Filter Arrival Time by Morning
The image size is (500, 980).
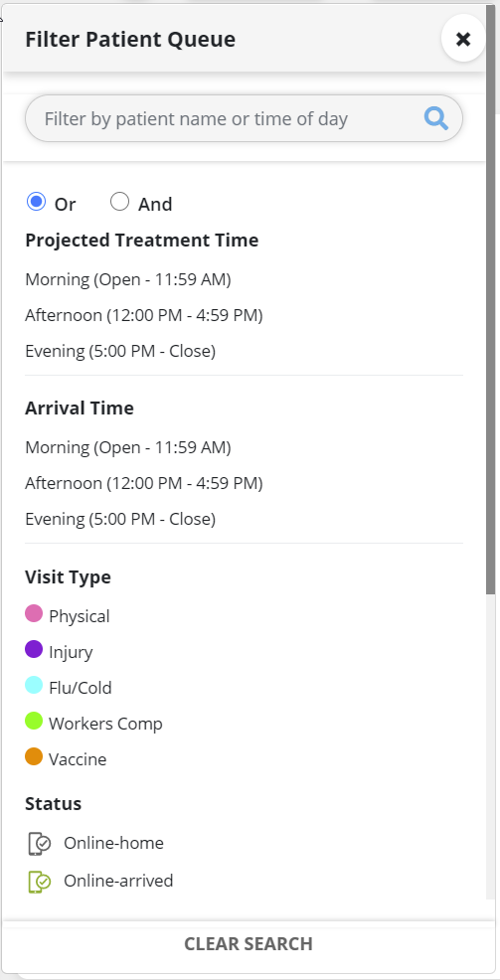(x=128, y=447)
